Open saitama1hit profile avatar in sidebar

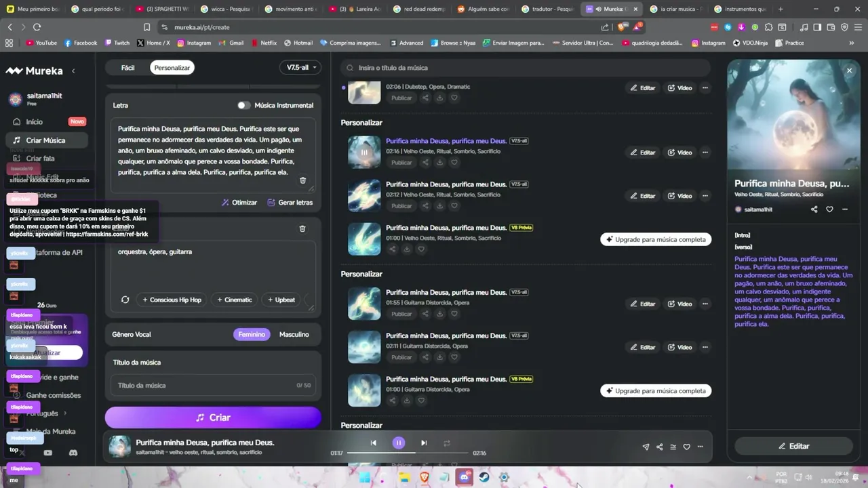[15, 100]
